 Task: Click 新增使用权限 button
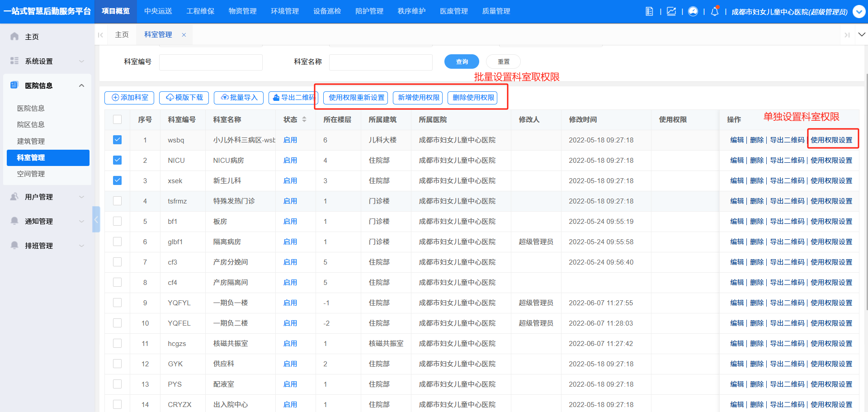click(x=418, y=98)
